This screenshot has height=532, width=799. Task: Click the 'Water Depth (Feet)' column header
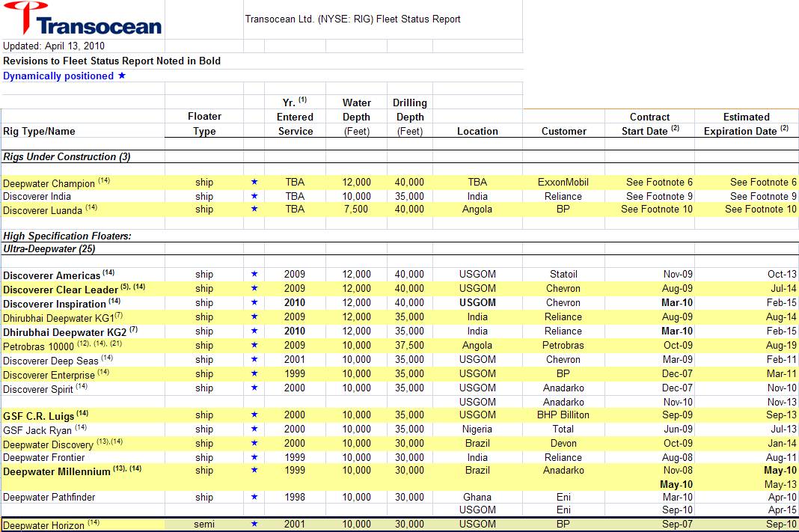(357, 117)
